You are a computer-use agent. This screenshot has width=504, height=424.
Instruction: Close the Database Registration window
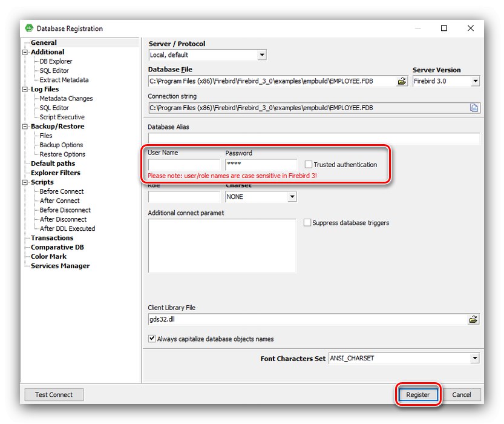pos(471,28)
